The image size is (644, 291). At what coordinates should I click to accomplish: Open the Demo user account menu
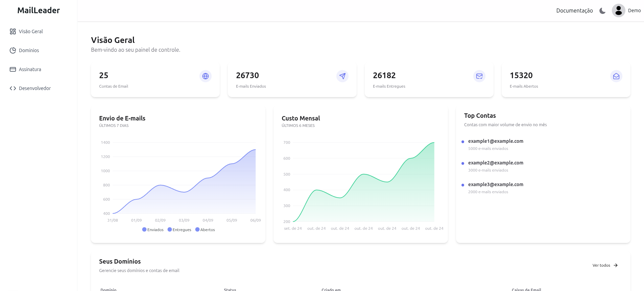[x=634, y=10]
